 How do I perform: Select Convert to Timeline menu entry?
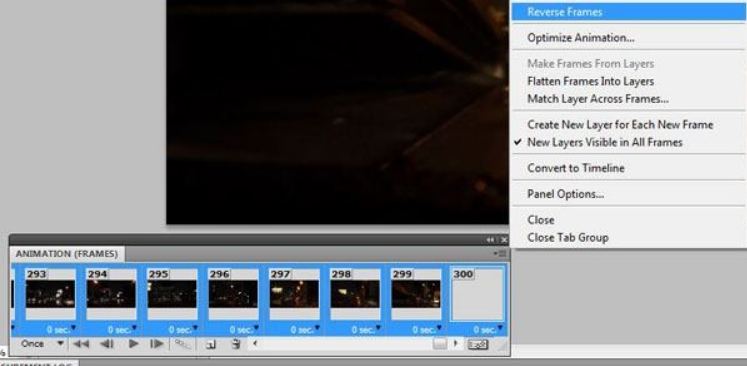pyautogui.click(x=629, y=168)
